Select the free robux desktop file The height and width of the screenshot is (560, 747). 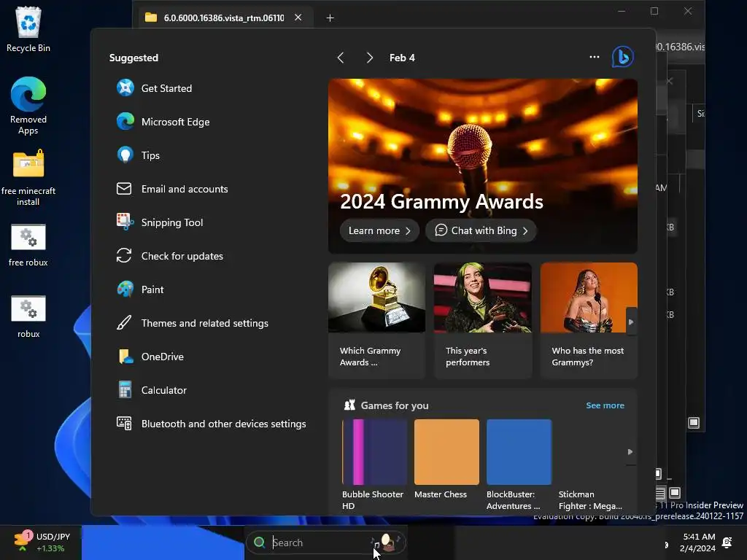point(28,245)
